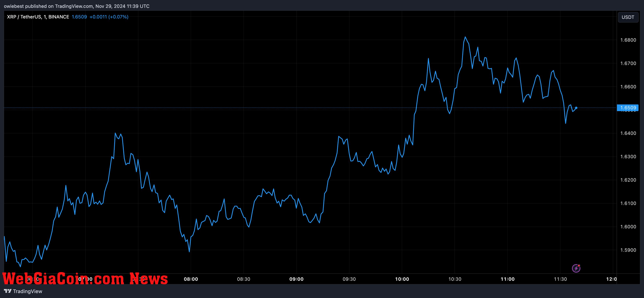The width and height of the screenshot is (644, 298).
Task: Click the owiebest published on TradingView.com caption
Action: point(76,6)
